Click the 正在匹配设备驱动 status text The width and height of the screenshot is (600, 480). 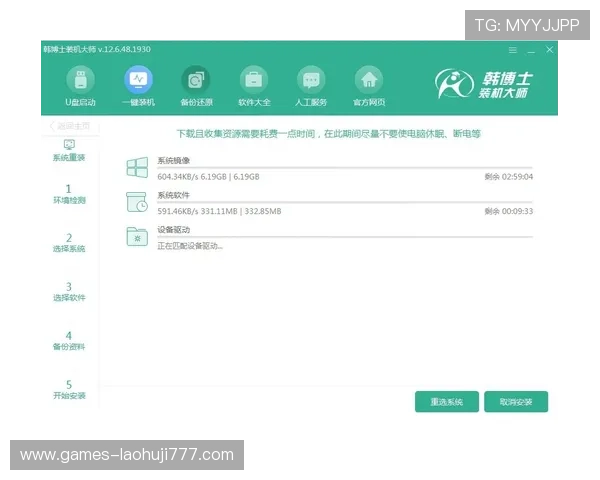(190, 246)
